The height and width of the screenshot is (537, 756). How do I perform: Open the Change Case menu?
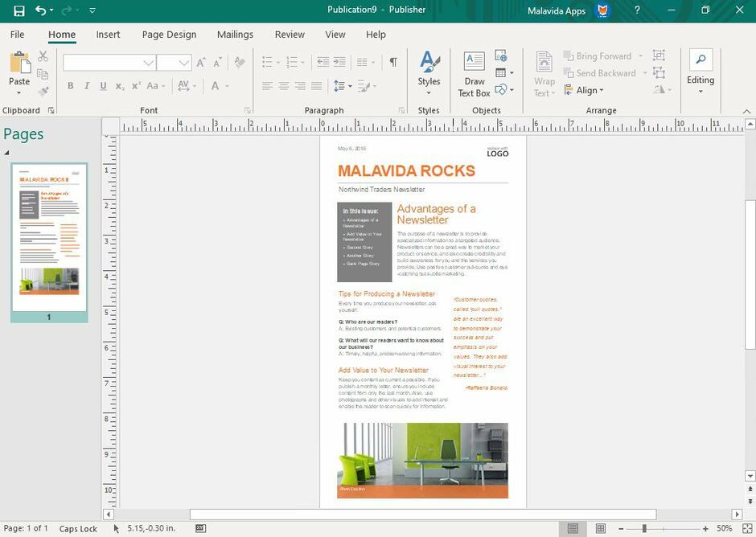click(156, 86)
